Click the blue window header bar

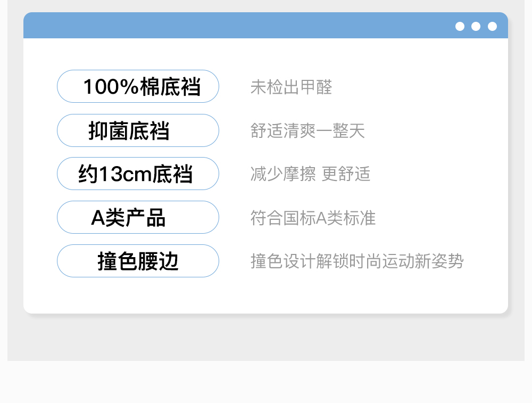[x=239, y=26]
